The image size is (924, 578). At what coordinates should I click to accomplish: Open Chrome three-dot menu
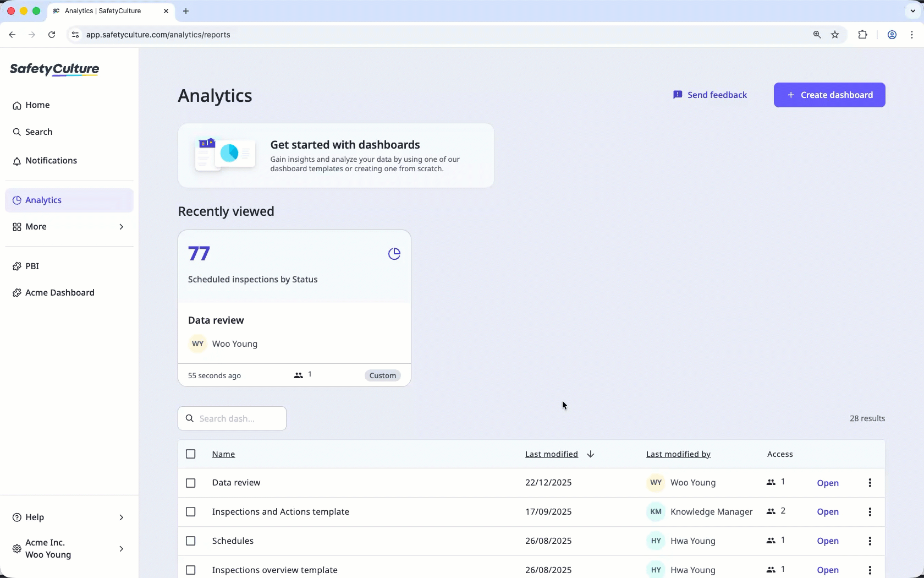pyautogui.click(x=912, y=35)
